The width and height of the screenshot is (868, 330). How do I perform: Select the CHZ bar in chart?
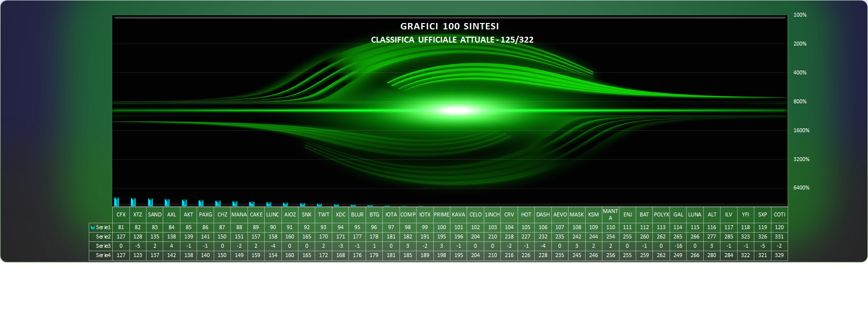[218, 203]
